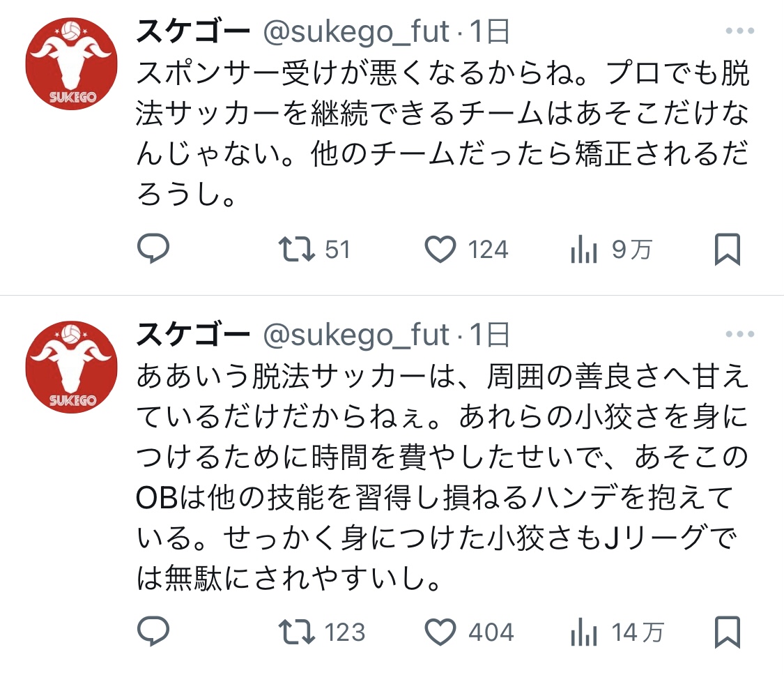Bookmark the first tweet
784x675 pixels.
point(727,249)
